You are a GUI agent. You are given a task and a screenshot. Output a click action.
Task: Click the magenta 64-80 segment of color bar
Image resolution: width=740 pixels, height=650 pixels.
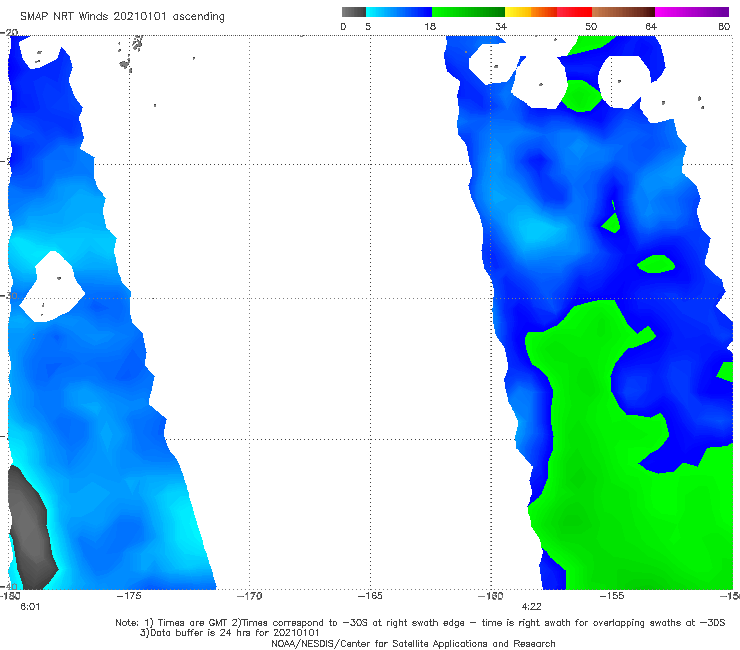tap(692, 12)
